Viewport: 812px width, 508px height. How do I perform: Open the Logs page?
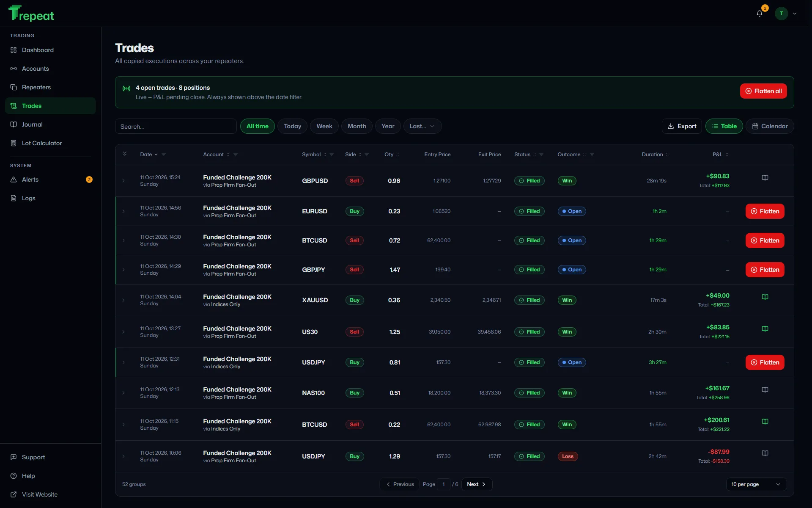click(50, 198)
